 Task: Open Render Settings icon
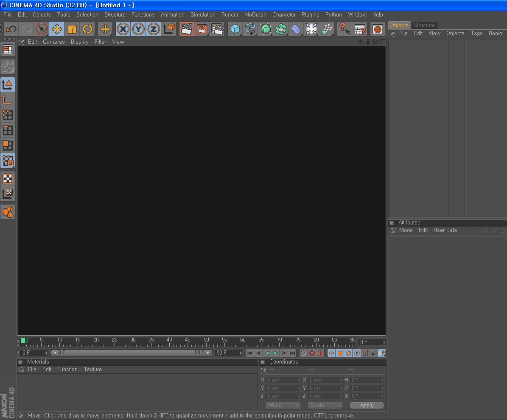click(x=217, y=29)
